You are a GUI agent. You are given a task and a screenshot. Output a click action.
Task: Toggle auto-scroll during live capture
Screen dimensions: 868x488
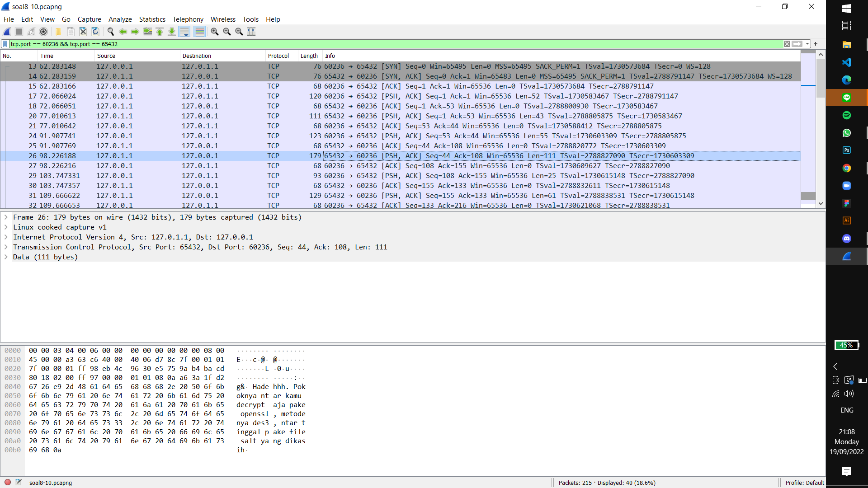(184, 32)
